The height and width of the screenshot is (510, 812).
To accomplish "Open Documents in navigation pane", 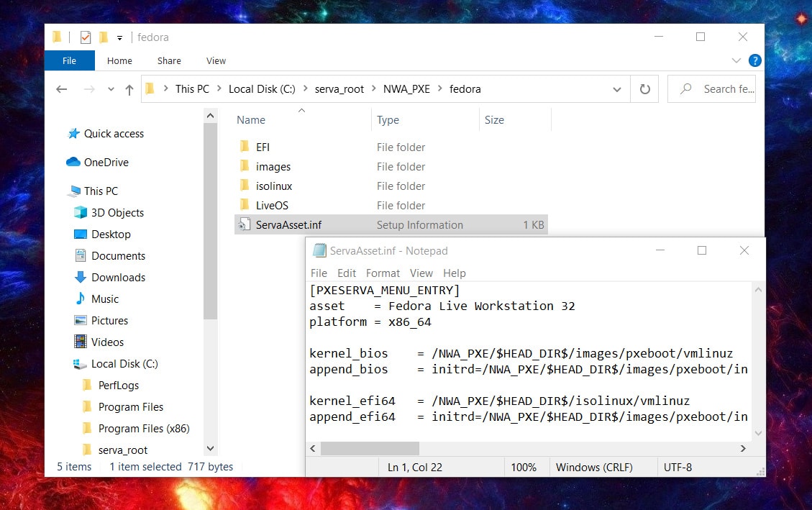I will 118,256.
